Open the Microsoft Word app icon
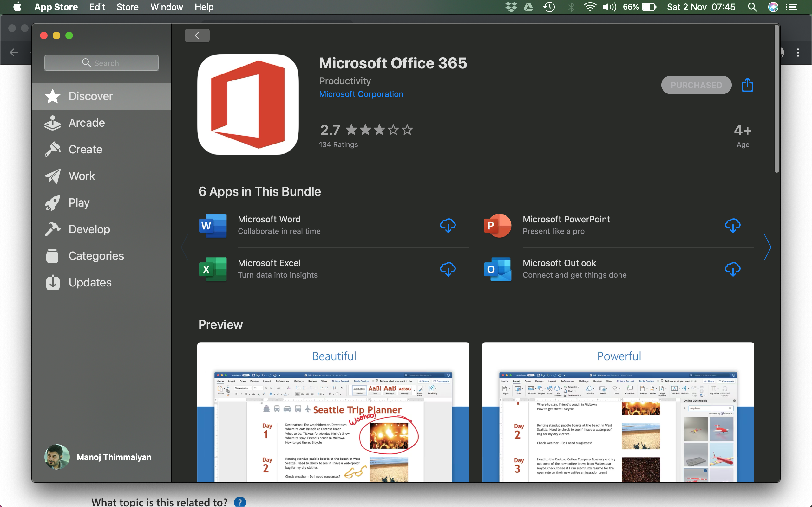This screenshot has width=812, height=507. (213, 225)
